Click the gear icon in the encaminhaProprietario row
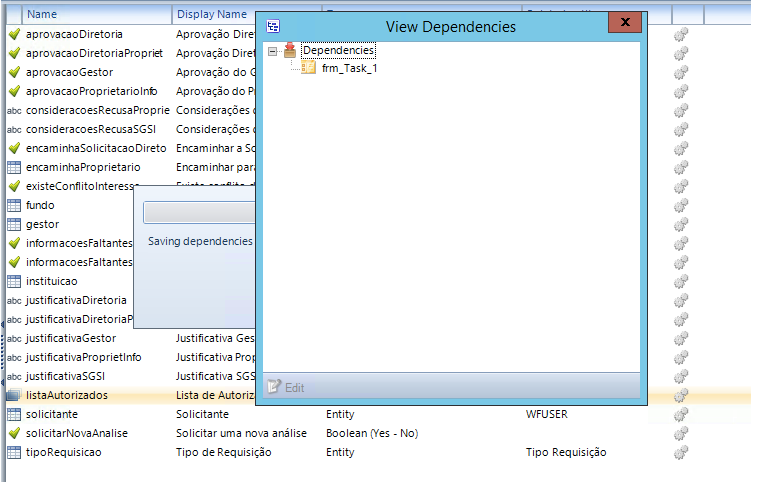The height and width of the screenshot is (491, 757). (x=681, y=168)
